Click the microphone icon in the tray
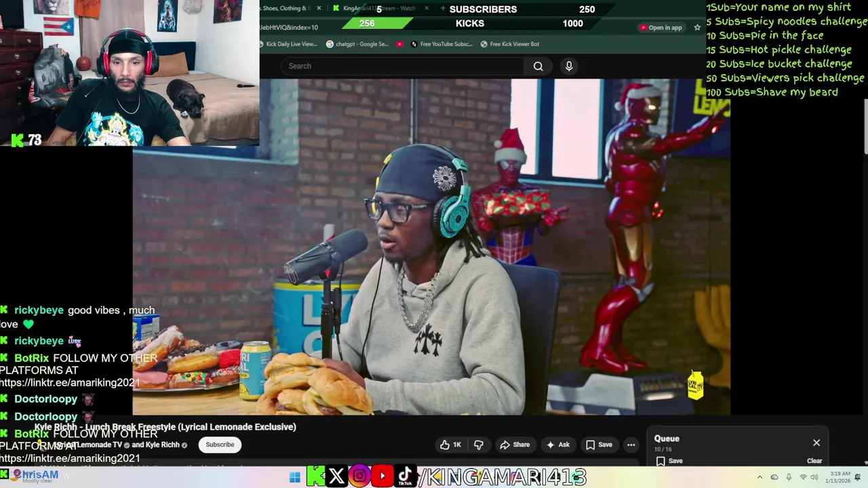868x488 pixels. [789, 477]
